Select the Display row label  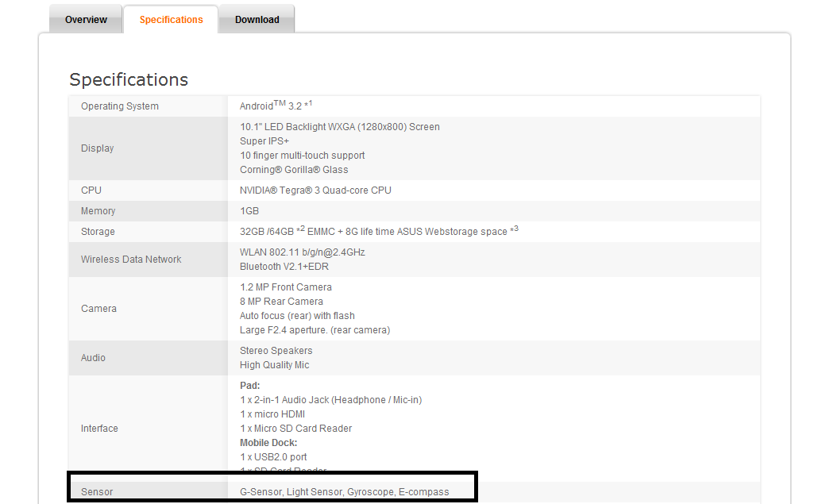[x=98, y=148]
